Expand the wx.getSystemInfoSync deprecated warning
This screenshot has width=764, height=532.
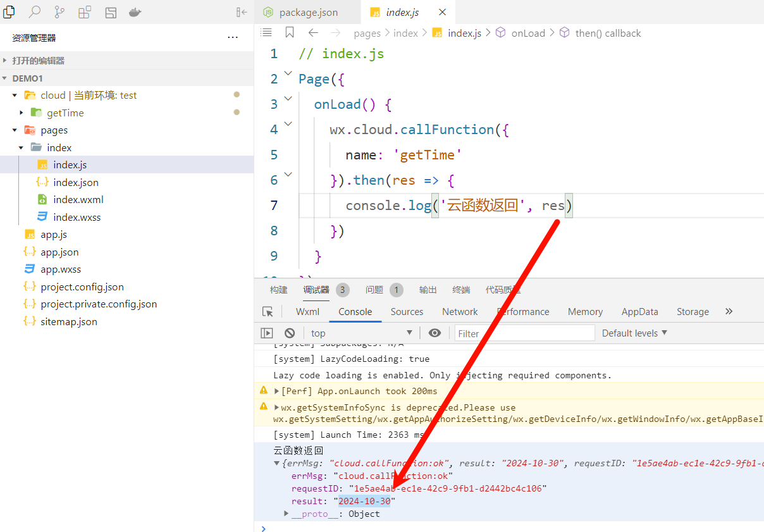(x=276, y=407)
